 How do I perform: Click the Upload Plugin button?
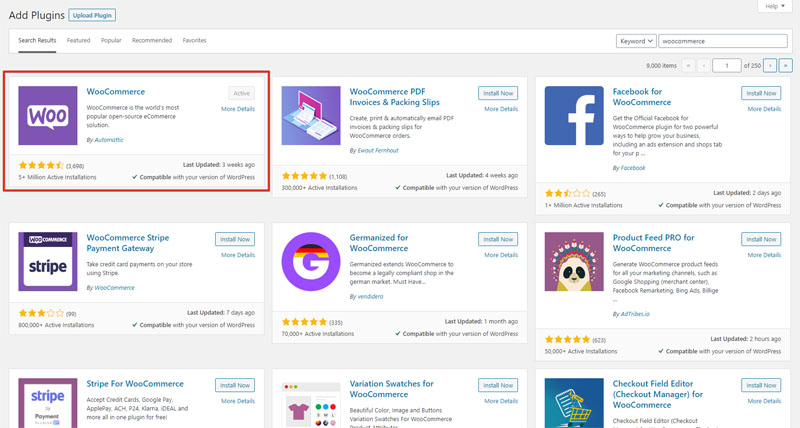tap(93, 14)
